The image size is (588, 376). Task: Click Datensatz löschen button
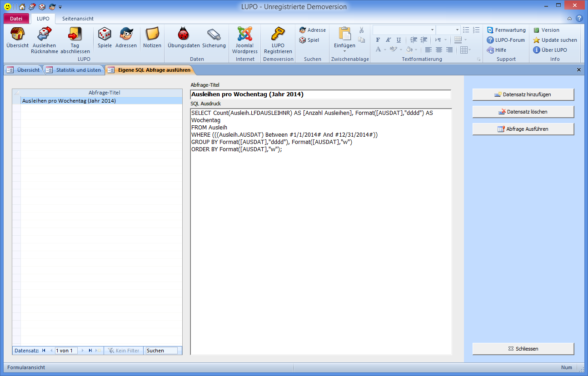tap(523, 112)
